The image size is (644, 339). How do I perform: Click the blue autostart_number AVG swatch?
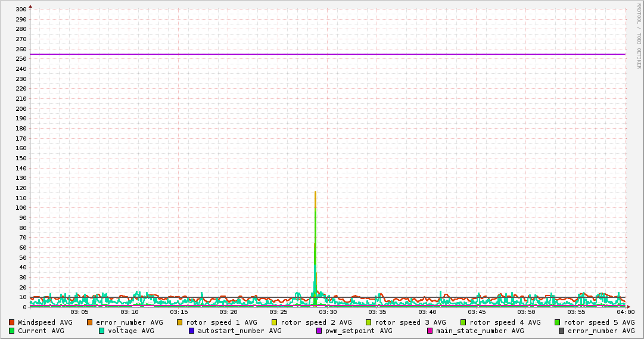(x=191, y=331)
